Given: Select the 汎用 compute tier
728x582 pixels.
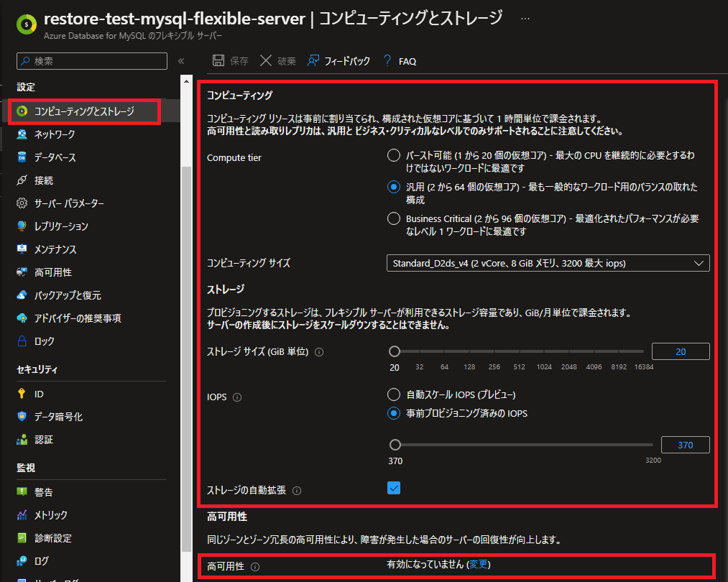Looking at the screenshot, I should click(x=394, y=187).
